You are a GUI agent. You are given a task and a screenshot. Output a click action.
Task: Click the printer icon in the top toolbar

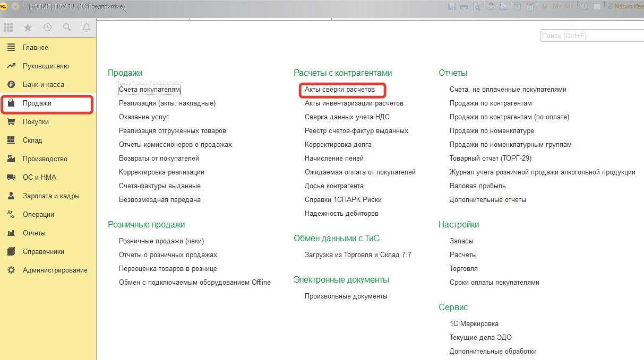[464, 6]
